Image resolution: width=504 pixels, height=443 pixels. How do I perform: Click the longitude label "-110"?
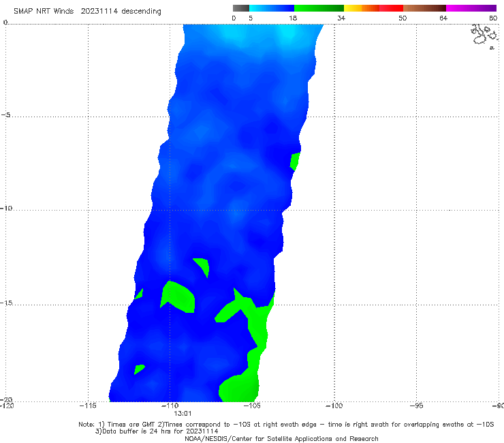(x=170, y=406)
